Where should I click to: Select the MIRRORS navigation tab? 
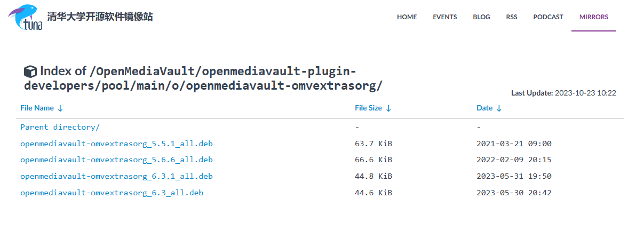coord(594,17)
